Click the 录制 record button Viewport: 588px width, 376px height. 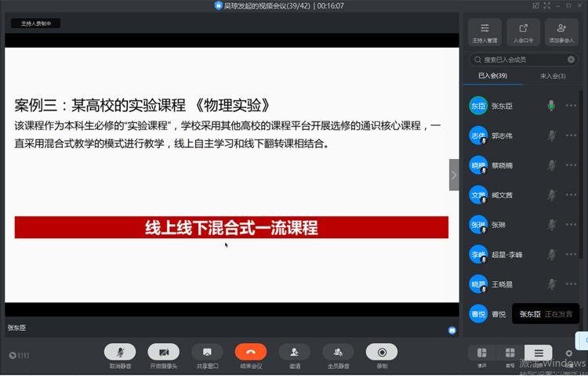click(382, 352)
